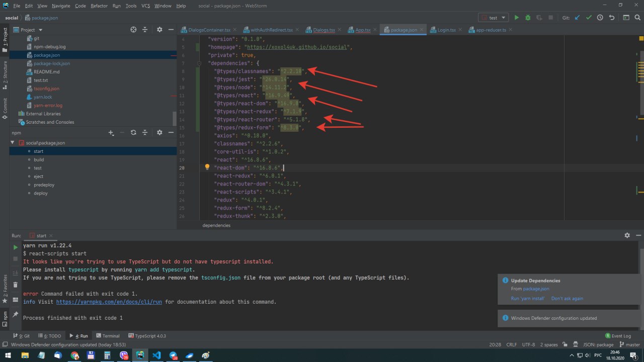The image size is (644, 362).
Task: Click the 'Don't ask again' link
Action: pyautogui.click(x=567, y=298)
